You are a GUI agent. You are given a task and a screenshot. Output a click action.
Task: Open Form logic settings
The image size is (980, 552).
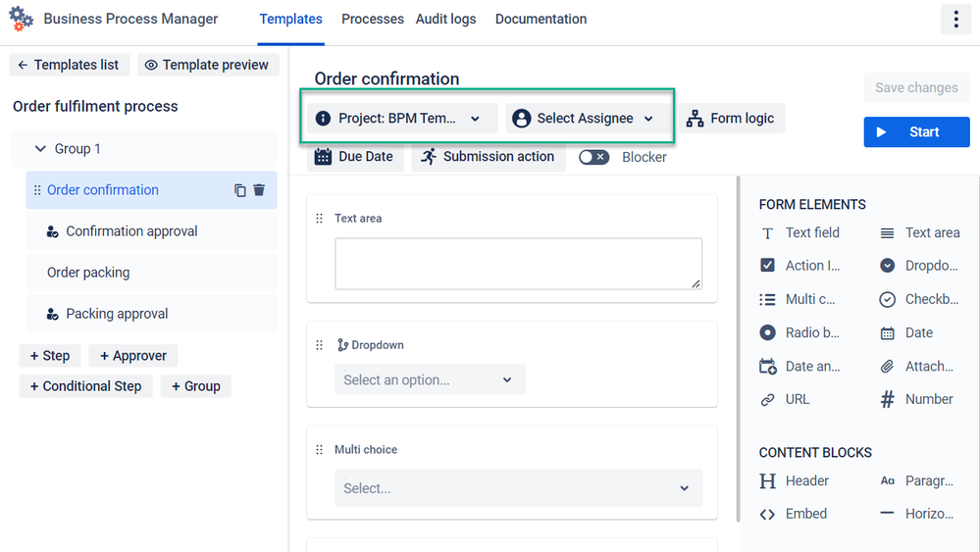[731, 118]
